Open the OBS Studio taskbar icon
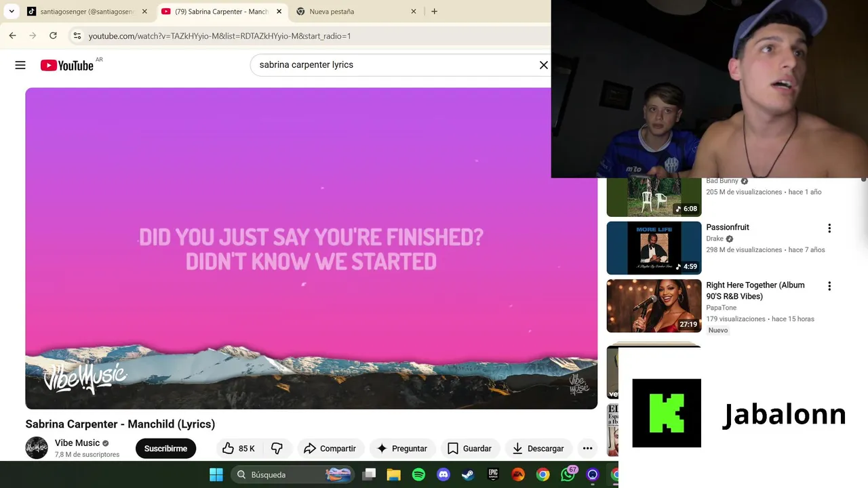868x488 pixels. [x=593, y=474]
